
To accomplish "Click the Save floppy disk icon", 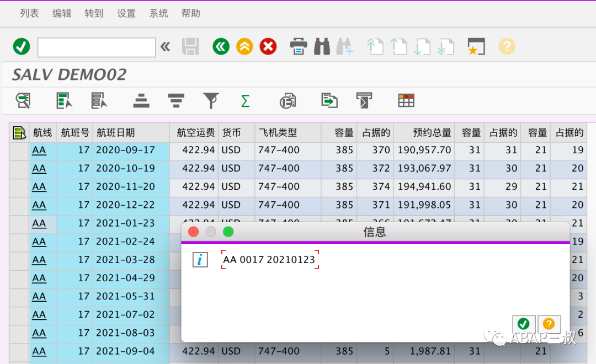I will (x=190, y=47).
